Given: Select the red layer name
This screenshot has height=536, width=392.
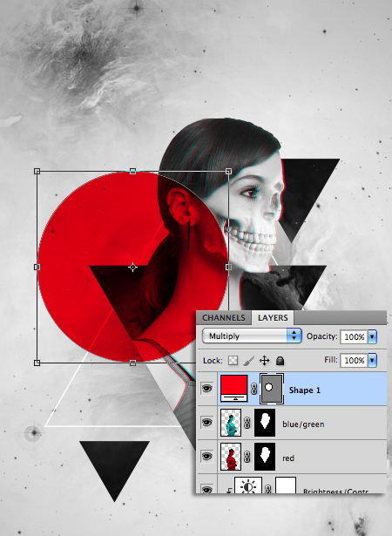Looking at the screenshot, I should (x=288, y=458).
